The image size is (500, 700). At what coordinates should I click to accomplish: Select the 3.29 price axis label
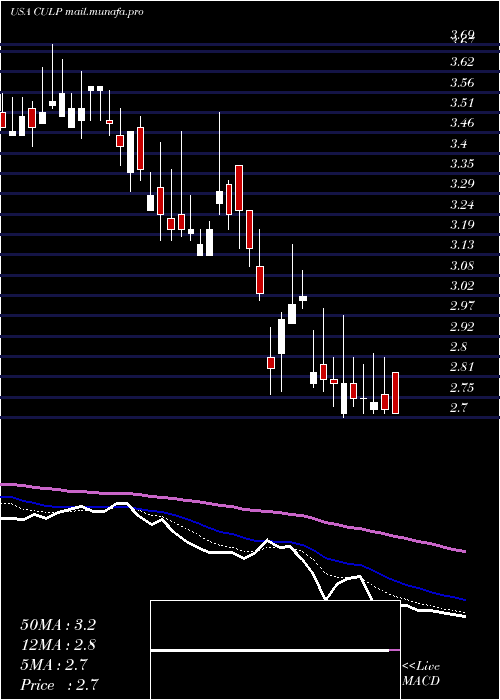462,183
